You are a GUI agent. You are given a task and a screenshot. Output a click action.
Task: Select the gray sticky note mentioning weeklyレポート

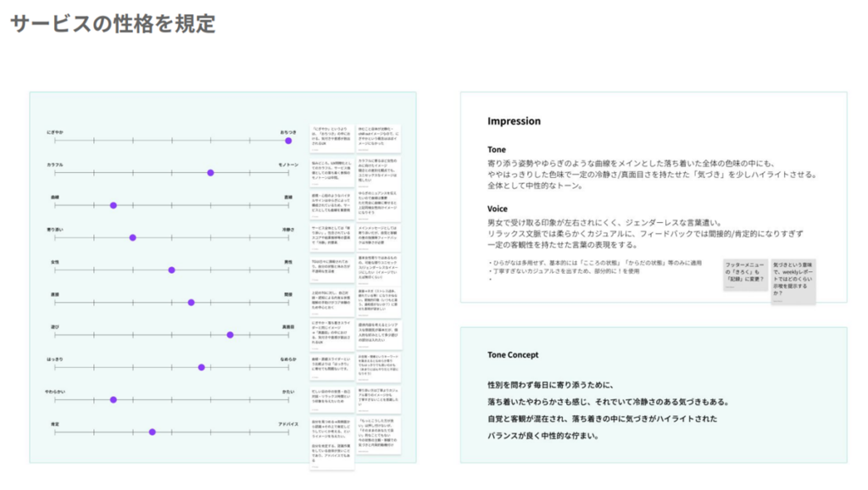(793, 281)
